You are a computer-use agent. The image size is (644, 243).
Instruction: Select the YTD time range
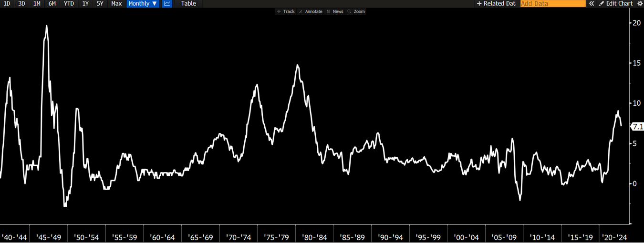[x=69, y=3]
